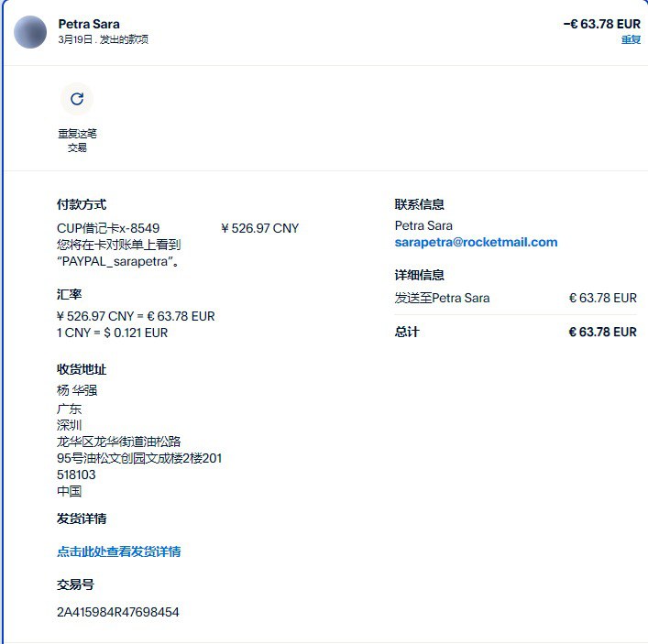Click the 收货地址 shipping address heading

tap(82, 369)
